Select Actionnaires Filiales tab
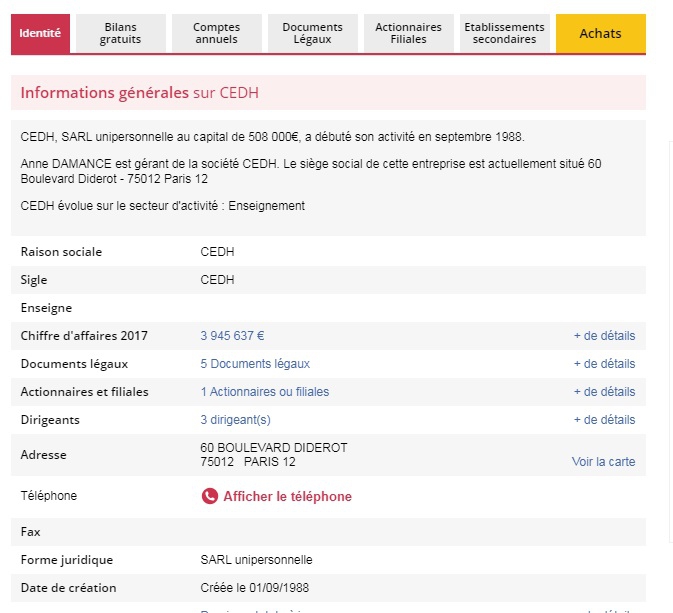673x613 pixels. click(x=409, y=33)
